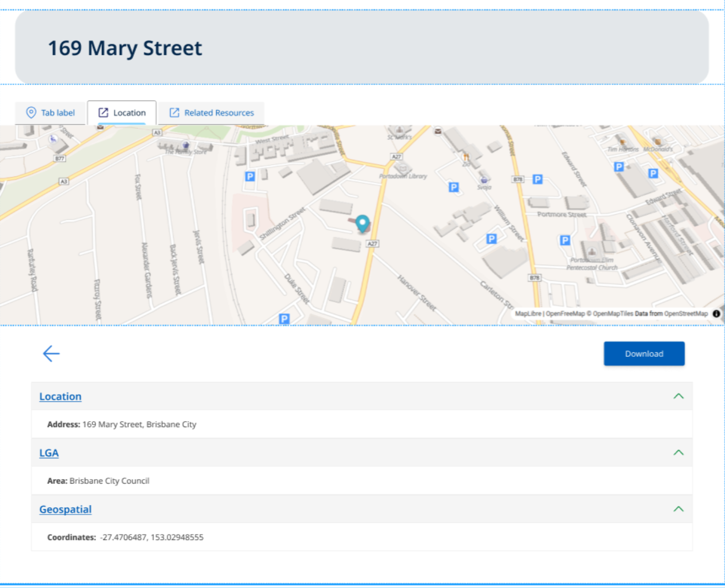Click the pin icon on the Tab label tab
This screenshot has width=725, height=588.
tap(31, 112)
